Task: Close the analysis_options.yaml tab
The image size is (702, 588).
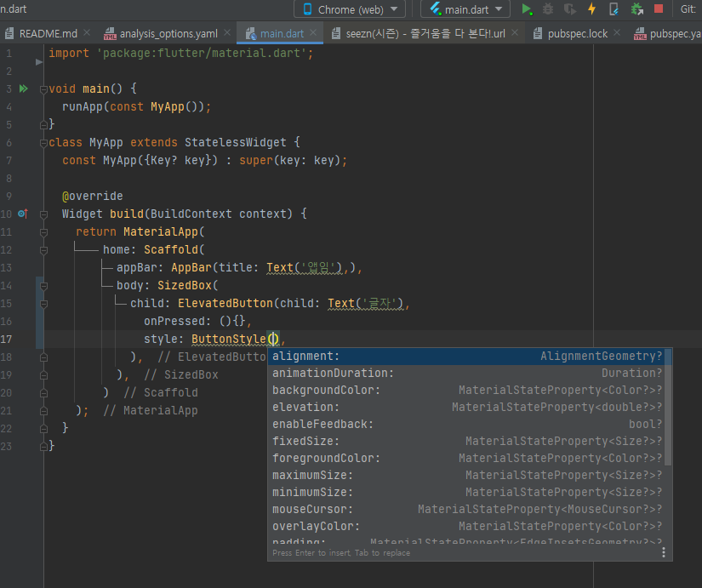Action: pos(227,32)
